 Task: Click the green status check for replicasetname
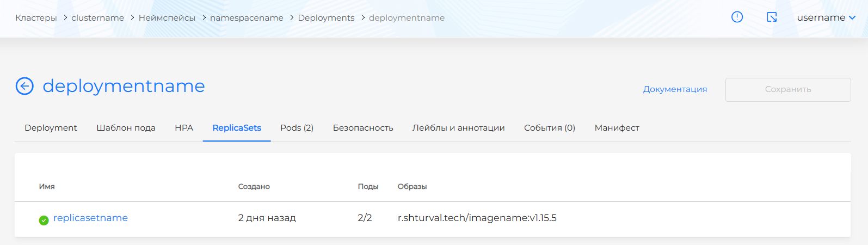click(x=44, y=220)
